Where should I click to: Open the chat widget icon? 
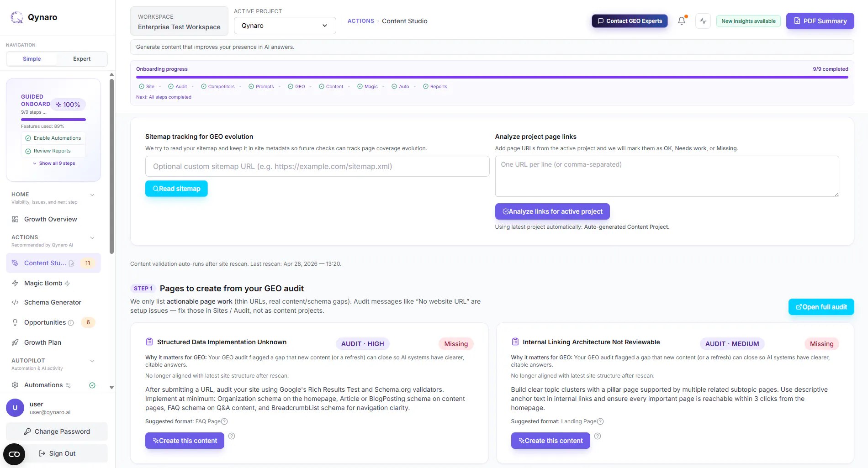pyautogui.click(x=14, y=454)
